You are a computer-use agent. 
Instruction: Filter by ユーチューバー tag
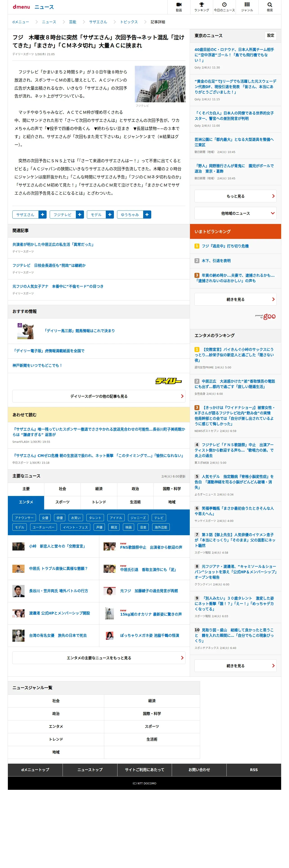pos(43,527)
